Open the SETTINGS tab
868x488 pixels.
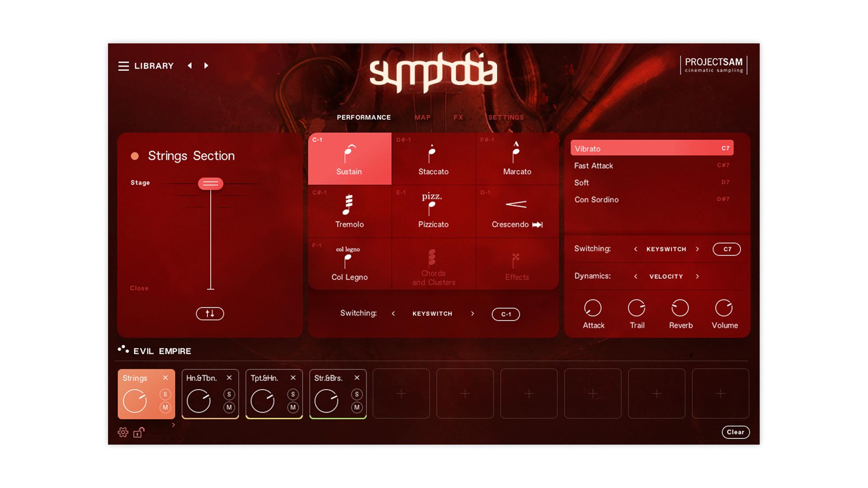(506, 117)
